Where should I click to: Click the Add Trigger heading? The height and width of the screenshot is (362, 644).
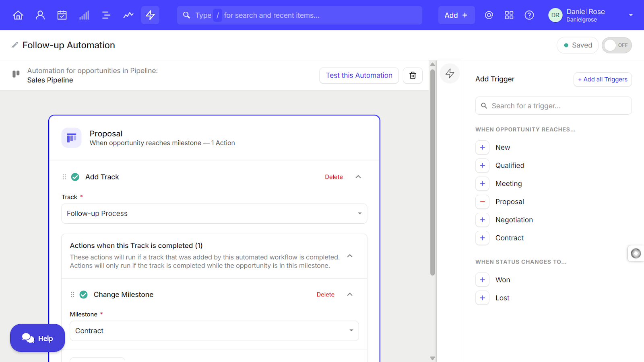point(495,79)
